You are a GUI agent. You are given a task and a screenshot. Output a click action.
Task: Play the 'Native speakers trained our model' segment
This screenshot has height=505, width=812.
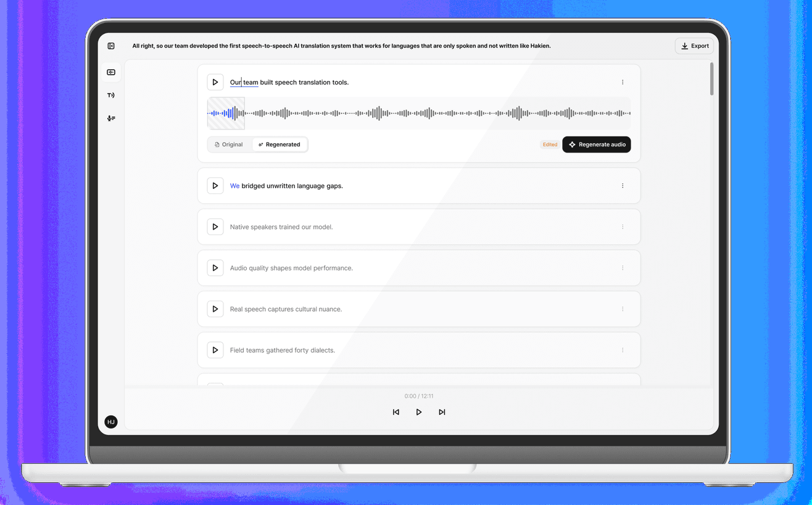click(215, 227)
